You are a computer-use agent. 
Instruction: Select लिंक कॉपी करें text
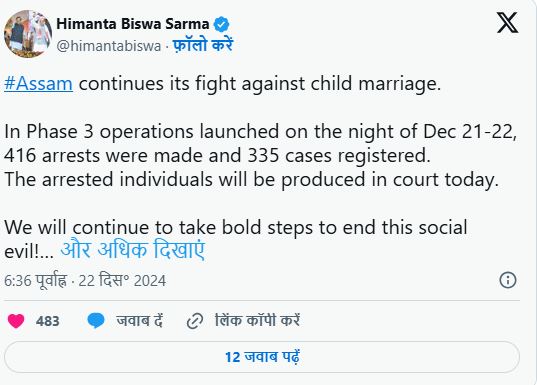pyautogui.click(x=258, y=321)
